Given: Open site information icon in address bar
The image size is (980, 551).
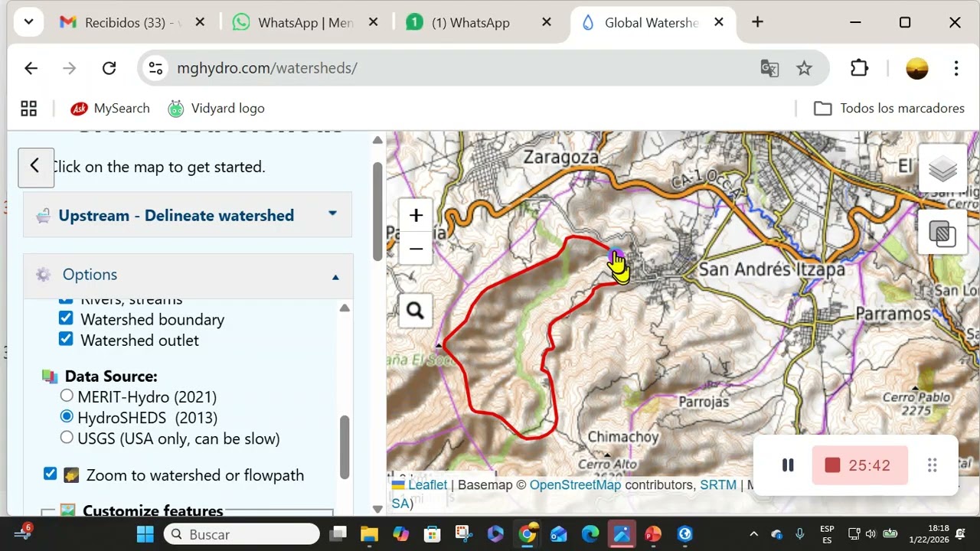Looking at the screenshot, I should [x=155, y=68].
